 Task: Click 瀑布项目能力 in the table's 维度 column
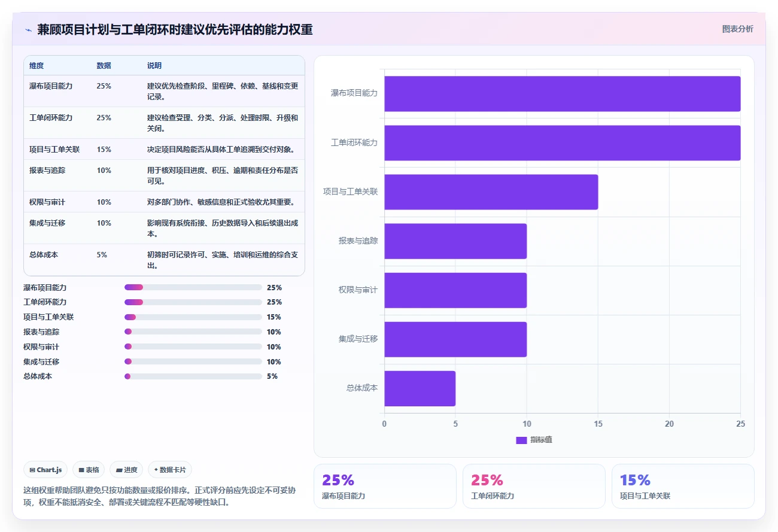51,86
